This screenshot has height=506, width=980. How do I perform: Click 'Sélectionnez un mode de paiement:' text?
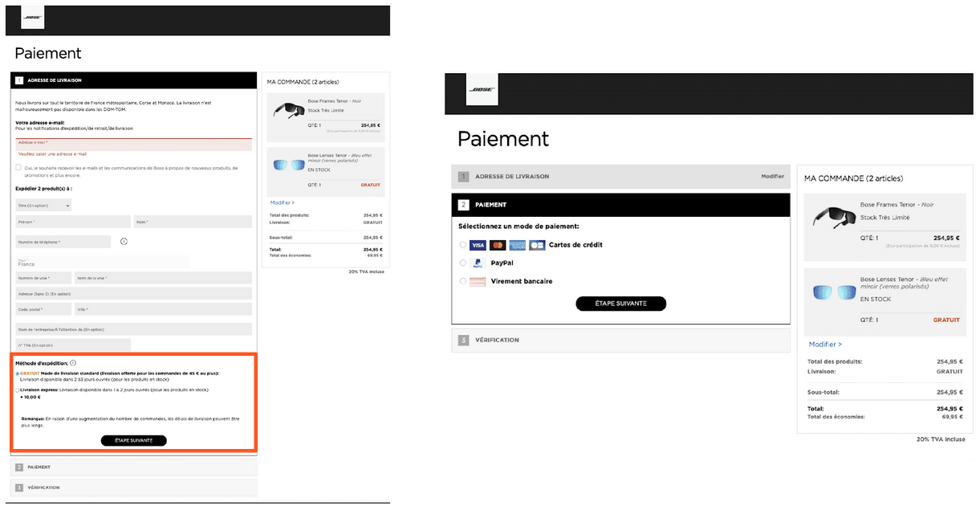(x=518, y=226)
